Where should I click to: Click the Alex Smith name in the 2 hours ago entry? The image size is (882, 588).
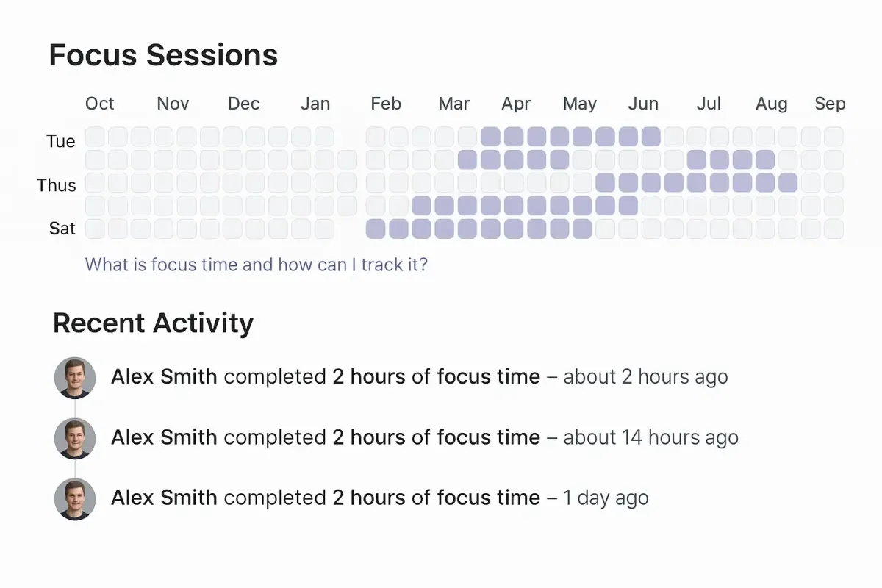tap(164, 377)
